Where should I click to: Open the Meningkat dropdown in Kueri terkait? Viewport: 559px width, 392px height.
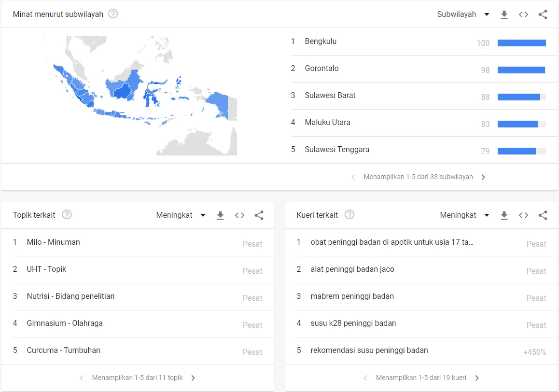coord(464,215)
